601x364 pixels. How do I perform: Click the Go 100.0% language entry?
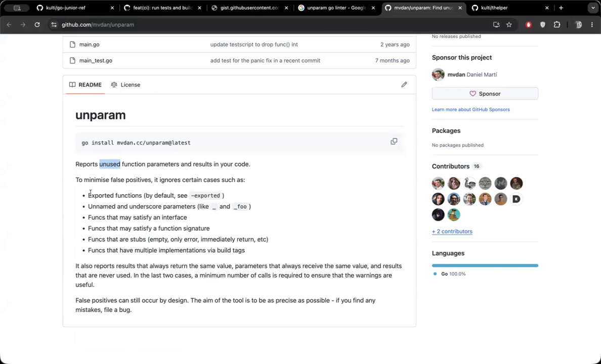pyautogui.click(x=450, y=274)
